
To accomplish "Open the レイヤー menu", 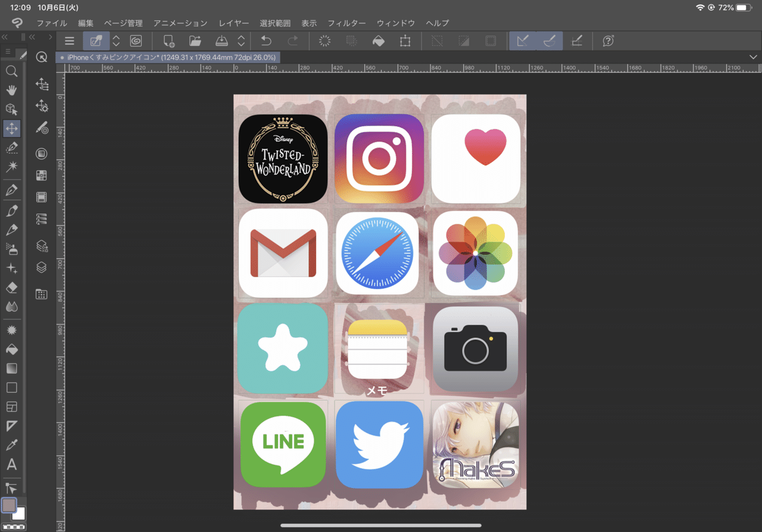I will coord(233,23).
